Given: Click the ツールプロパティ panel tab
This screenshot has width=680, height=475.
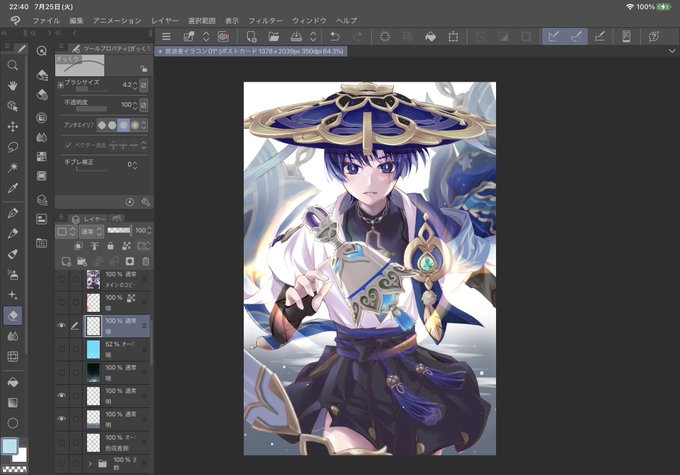Looking at the screenshot, I should (x=110, y=49).
